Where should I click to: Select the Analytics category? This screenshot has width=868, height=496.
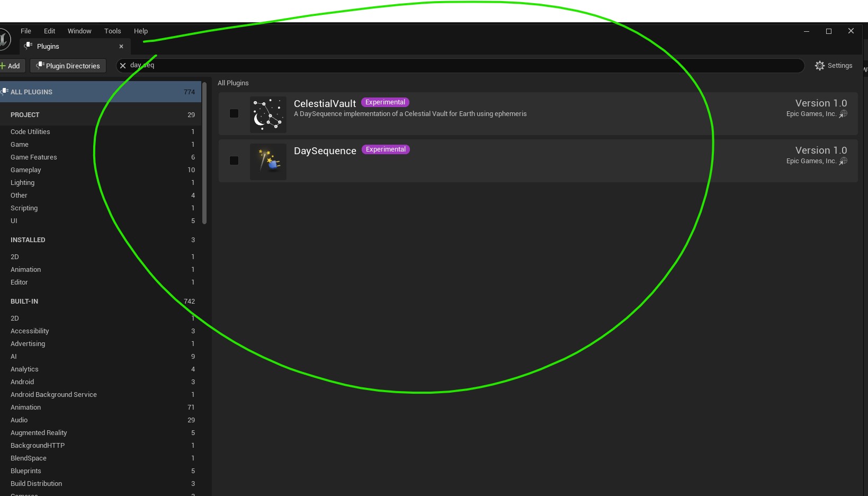tap(101, 369)
